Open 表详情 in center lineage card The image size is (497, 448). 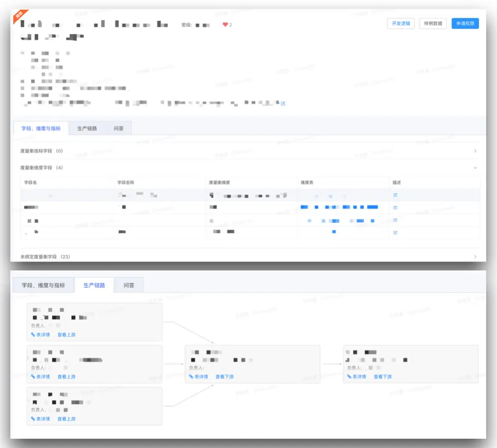(x=198, y=377)
